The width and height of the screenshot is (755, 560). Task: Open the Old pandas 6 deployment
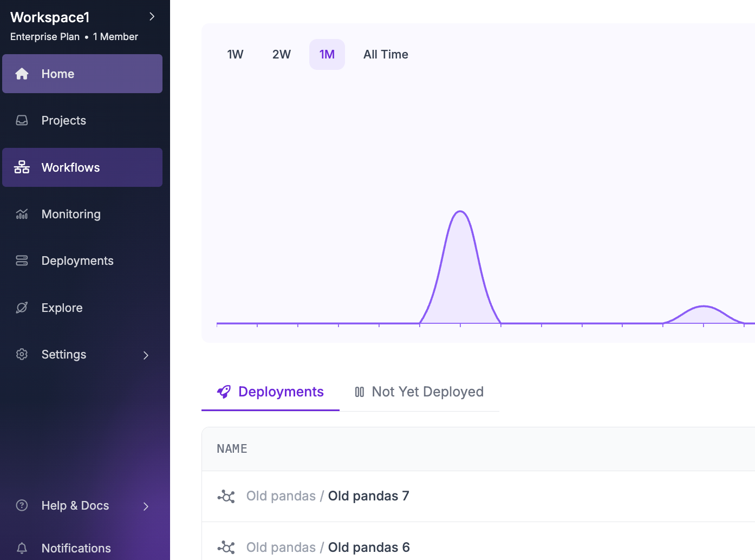368,547
